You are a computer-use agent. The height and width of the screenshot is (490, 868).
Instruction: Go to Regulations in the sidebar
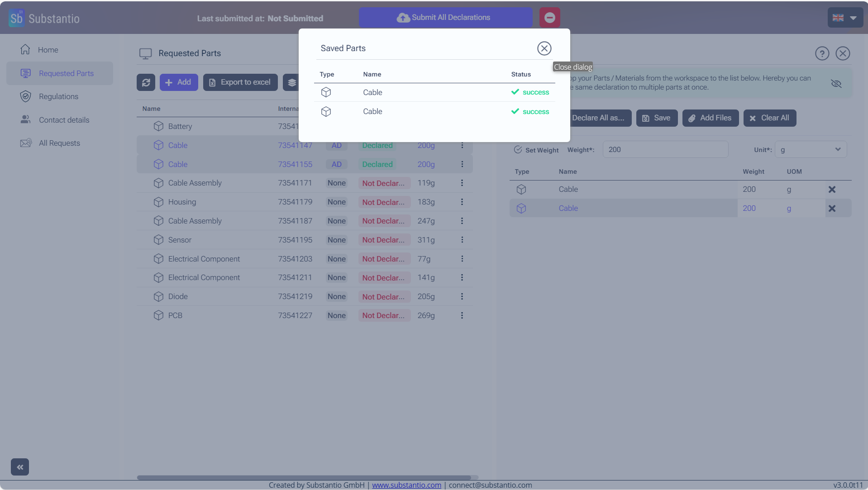pos(58,96)
